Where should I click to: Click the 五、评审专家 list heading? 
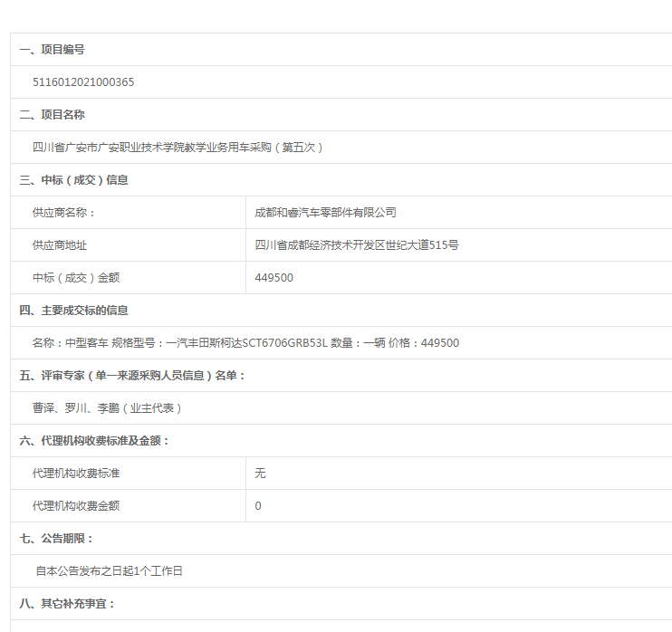132,376
